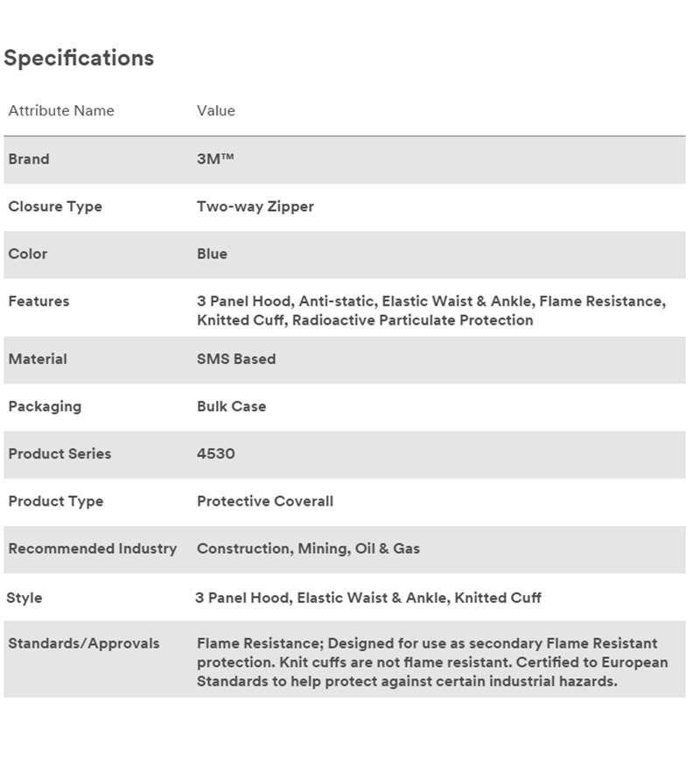Click the Value column header

pyautogui.click(x=216, y=110)
